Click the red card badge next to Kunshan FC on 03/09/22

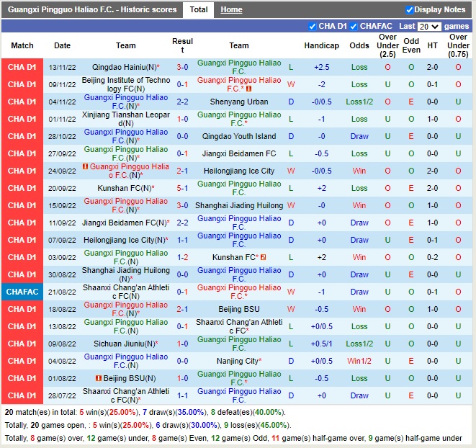[x=264, y=257]
